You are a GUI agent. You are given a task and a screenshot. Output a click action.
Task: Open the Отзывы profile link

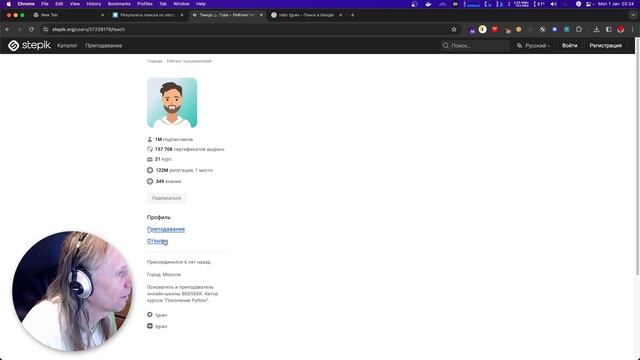(157, 241)
